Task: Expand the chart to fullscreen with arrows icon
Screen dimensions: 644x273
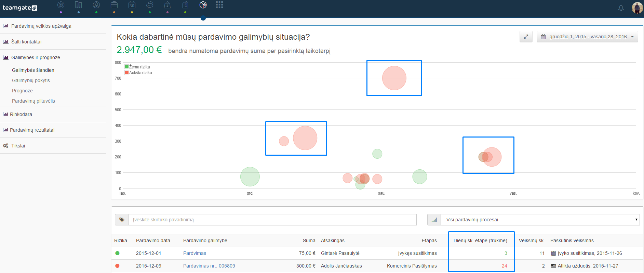Action: point(526,37)
